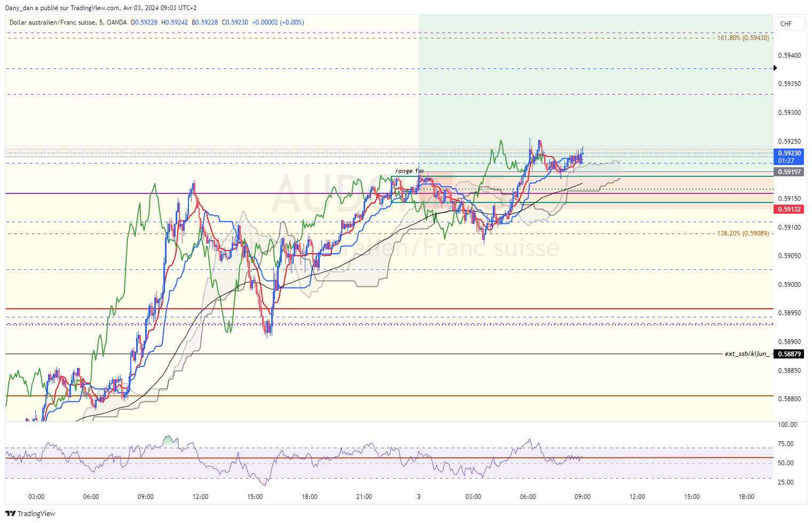The height and width of the screenshot is (523, 812).
Task: Select the 138.20% (0.59089) Fibonacci label
Action: (x=743, y=233)
